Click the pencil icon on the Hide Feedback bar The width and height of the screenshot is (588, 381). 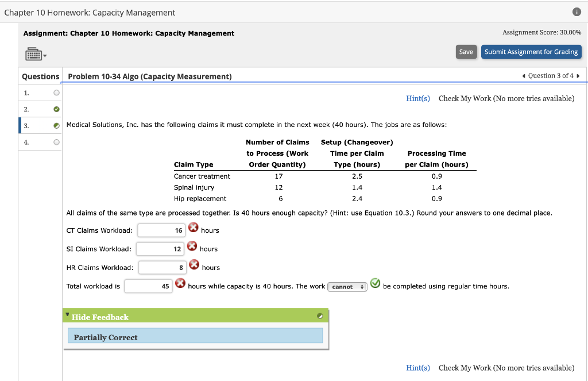pos(321,316)
